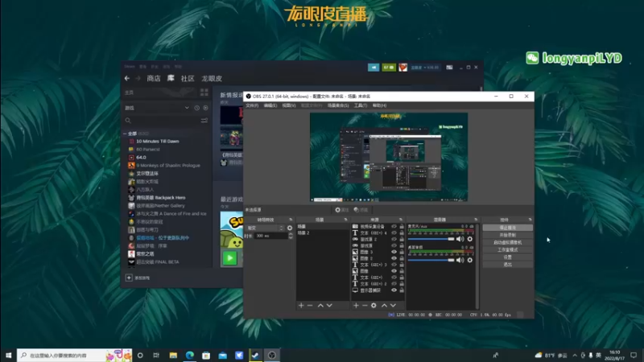This screenshot has height=362, width=644.
Task: Click the Steam library search field
Action: [x=163, y=121]
